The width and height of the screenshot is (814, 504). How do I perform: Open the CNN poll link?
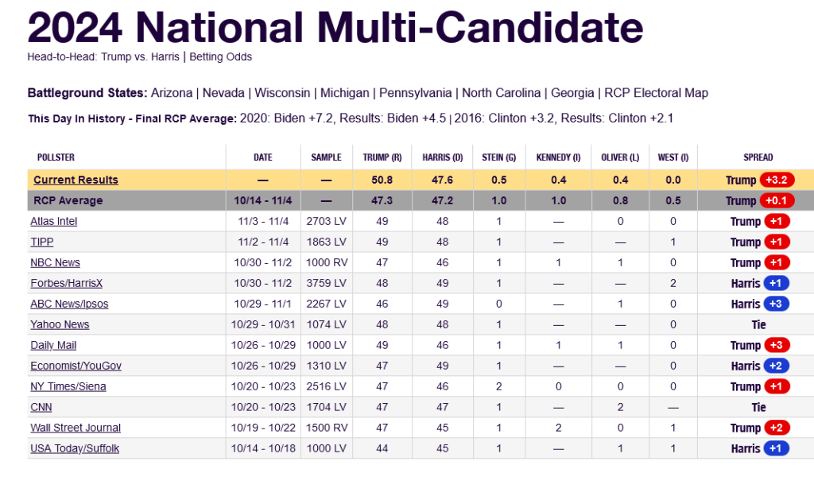tap(41, 408)
